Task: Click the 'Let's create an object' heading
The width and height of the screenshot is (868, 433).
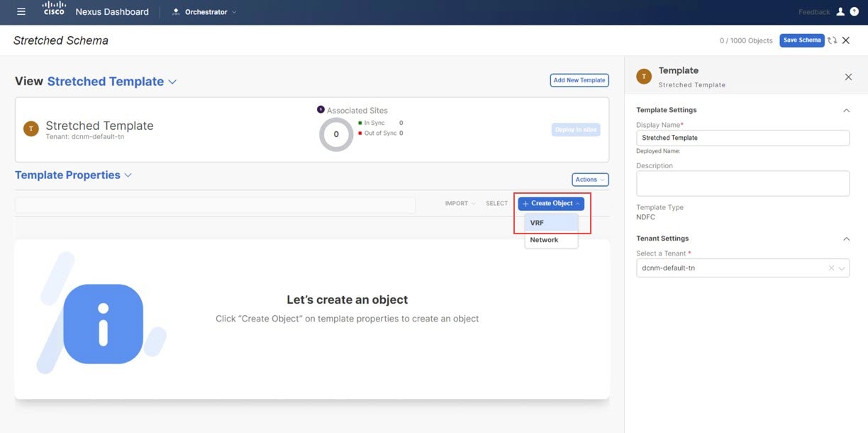Action: 347,300
